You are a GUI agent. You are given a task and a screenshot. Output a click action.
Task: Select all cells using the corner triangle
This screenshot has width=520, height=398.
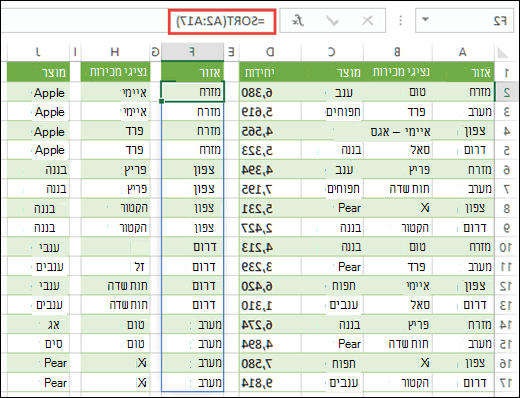(502, 52)
